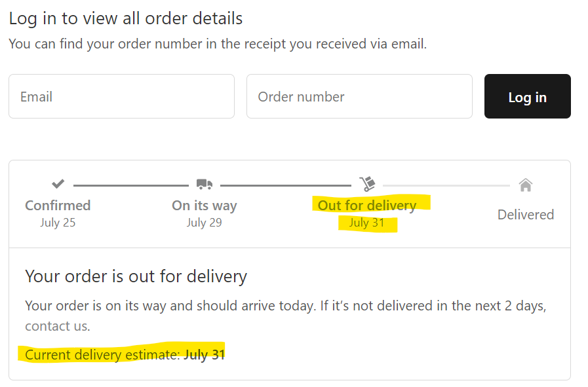
Task: Select the On its way step label
Action: 204,206
